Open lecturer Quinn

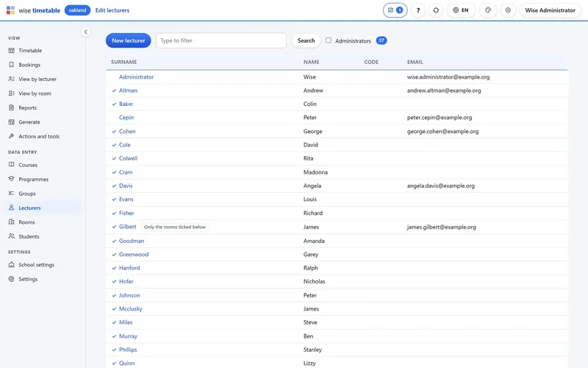point(126,364)
